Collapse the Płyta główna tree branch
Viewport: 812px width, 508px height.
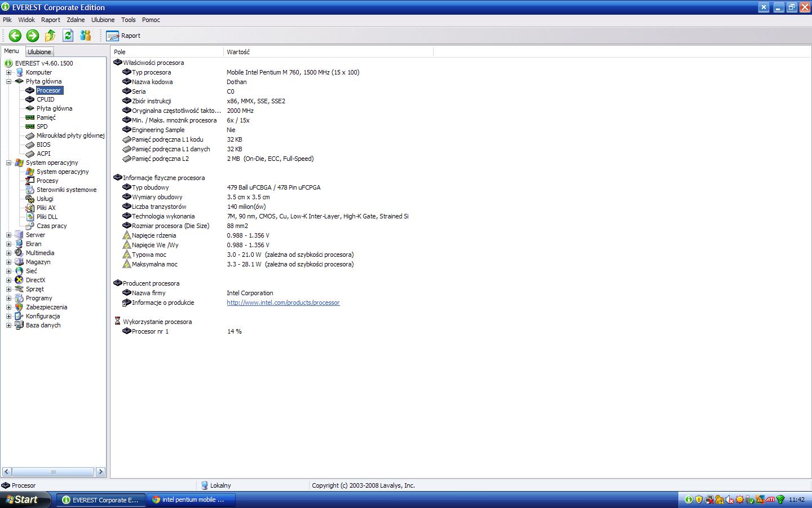(8, 81)
